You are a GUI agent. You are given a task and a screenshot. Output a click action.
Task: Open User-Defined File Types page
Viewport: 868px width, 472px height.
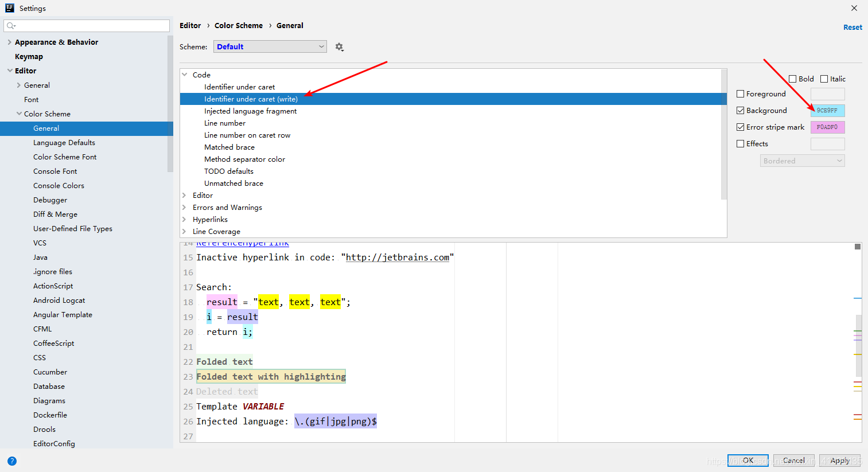coord(73,229)
